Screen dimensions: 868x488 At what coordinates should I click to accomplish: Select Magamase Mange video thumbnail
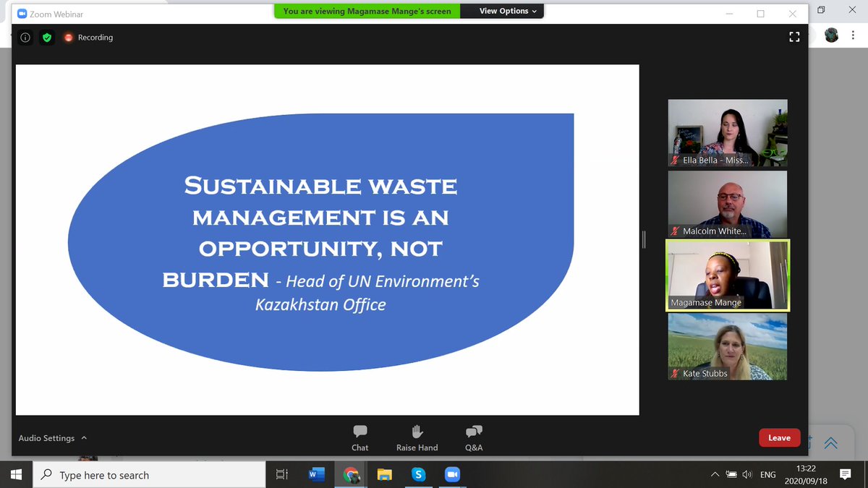coord(727,275)
